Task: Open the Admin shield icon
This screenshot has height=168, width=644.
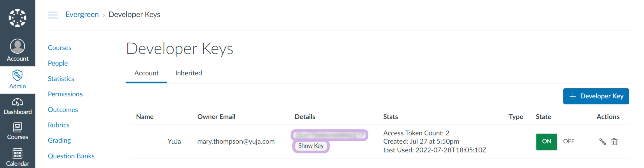Action: click(x=17, y=75)
